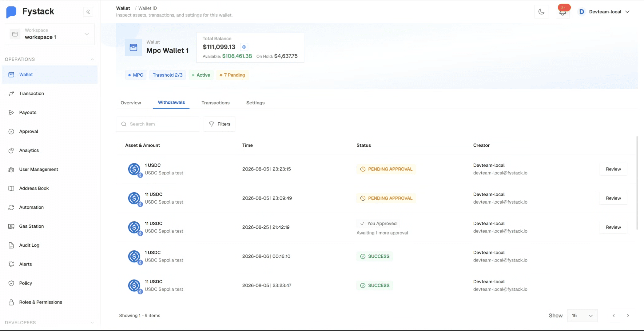644x331 pixels.
Task: Review the 11 USDC withdrawal from 21:42:19
Action: (x=613, y=227)
